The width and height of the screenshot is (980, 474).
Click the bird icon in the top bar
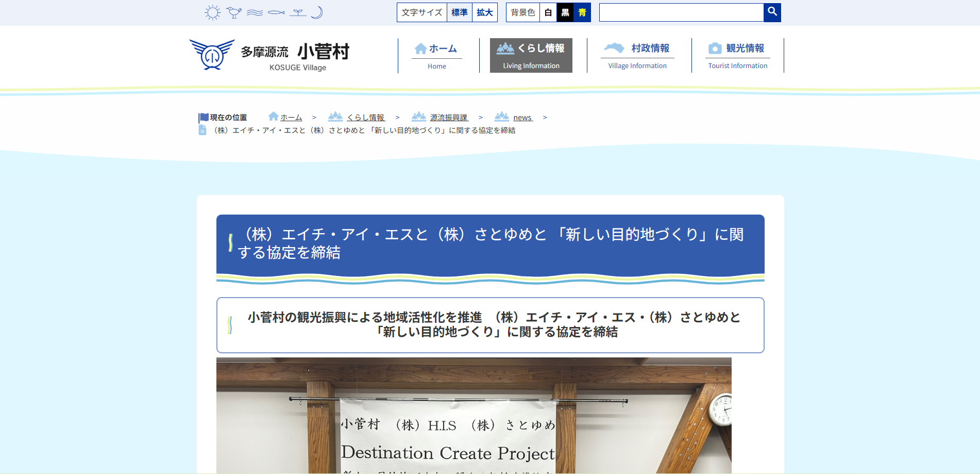click(234, 12)
